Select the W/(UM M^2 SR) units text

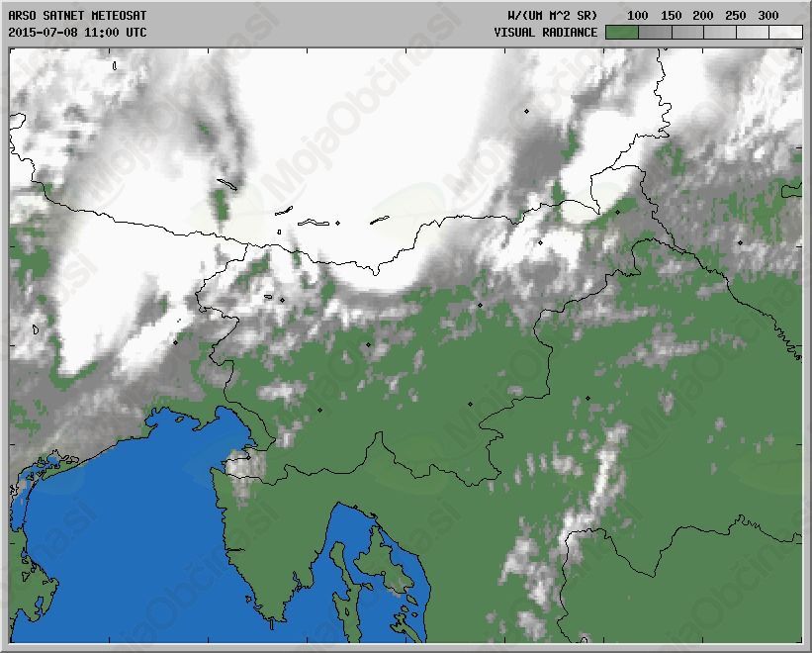tap(551, 16)
